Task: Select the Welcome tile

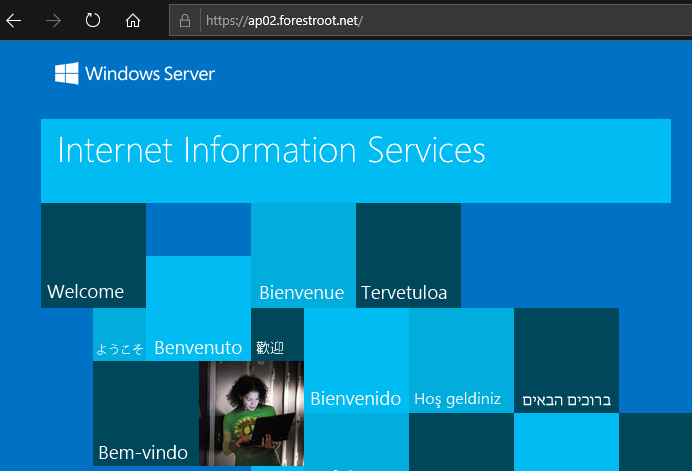Action: (x=94, y=256)
